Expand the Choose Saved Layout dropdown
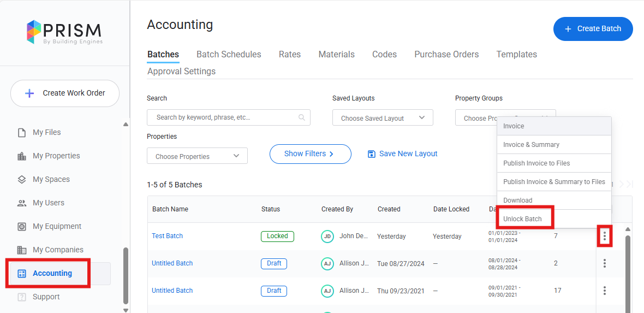This screenshot has width=644, height=313. pos(383,118)
